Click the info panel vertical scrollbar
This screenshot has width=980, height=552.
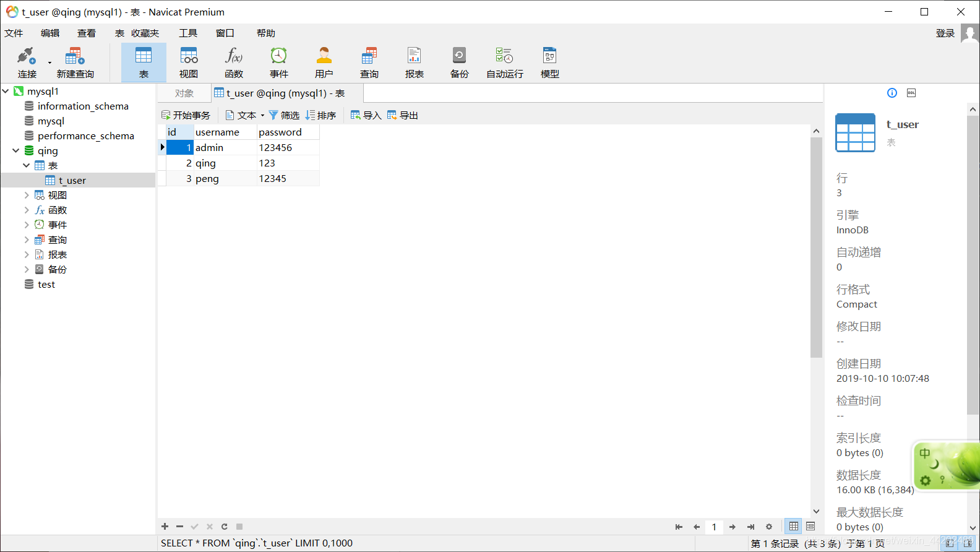[973, 266]
